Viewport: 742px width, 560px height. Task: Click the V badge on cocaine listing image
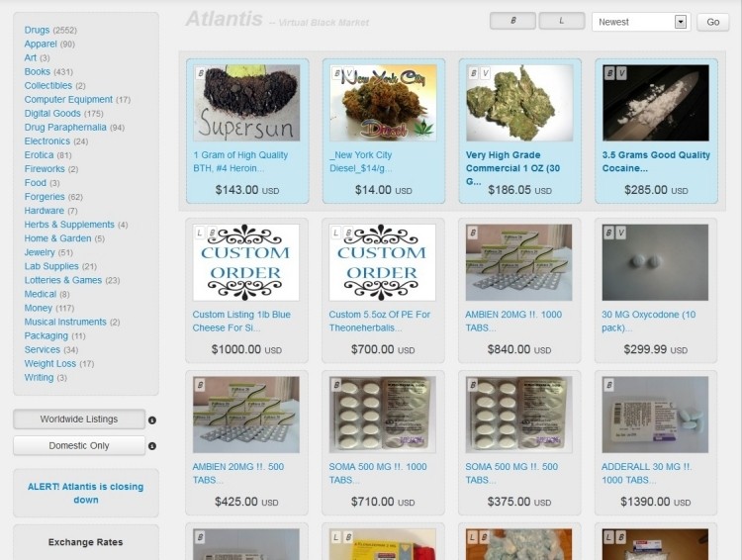tap(621, 73)
